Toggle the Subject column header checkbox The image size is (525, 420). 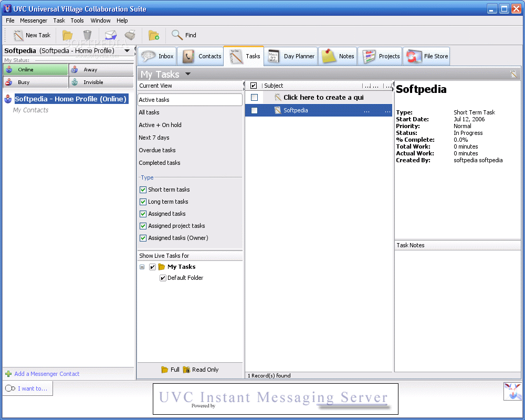click(254, 86)
